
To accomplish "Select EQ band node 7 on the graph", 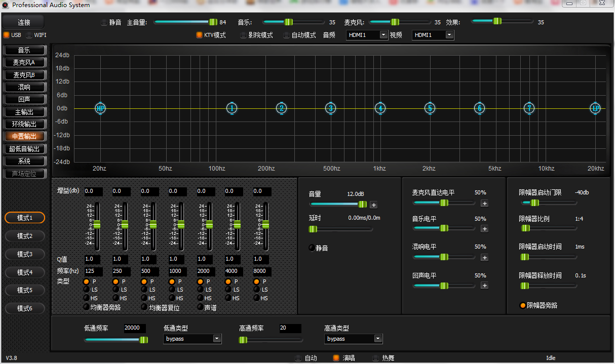I will (x=529, y=108).
